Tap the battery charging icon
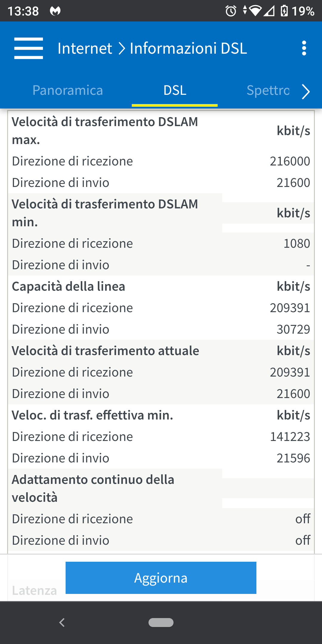 [284, 11]
